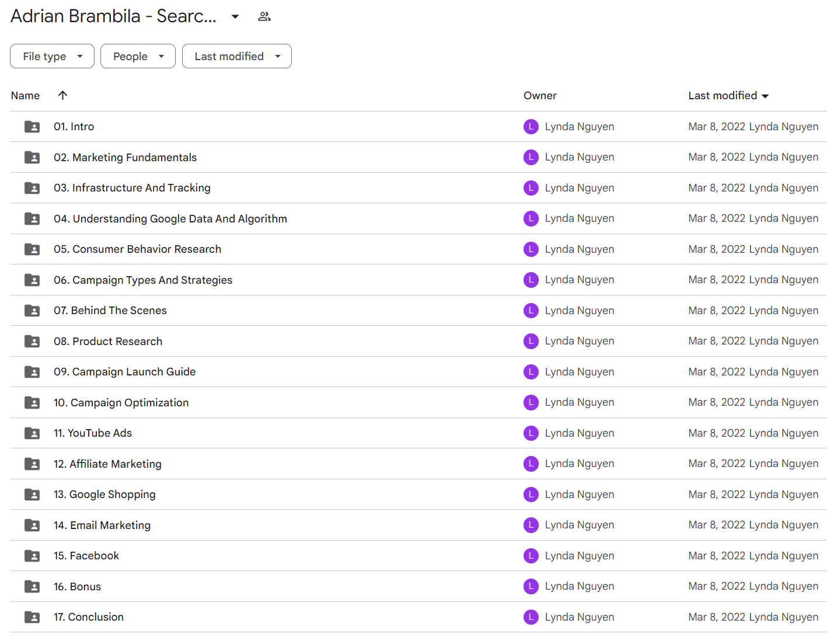This screenshot has height=644, width=827.
Task: Click the folder icon for 02. Marketing Fundamentals
Action: [x=32, y=157]
